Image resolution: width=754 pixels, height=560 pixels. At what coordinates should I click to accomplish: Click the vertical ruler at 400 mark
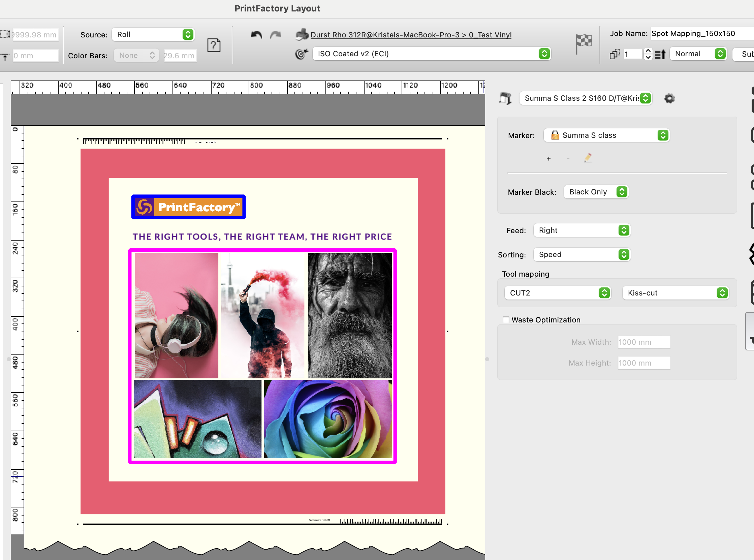pyautogui.click(x=15, y=323)
